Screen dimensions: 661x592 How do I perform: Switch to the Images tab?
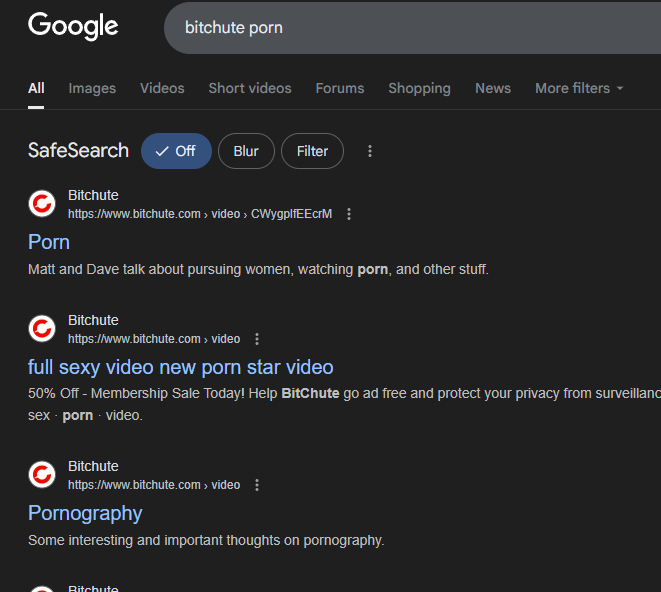pyautogui.click(x=92, y=88)
